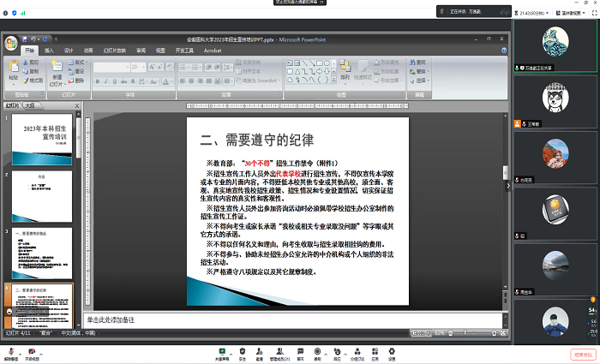Image resolution: width=600 pixels, height=364 pixels.
Task: Switch to the Insert (插入) ribbon tab
Action: (49, 51)
